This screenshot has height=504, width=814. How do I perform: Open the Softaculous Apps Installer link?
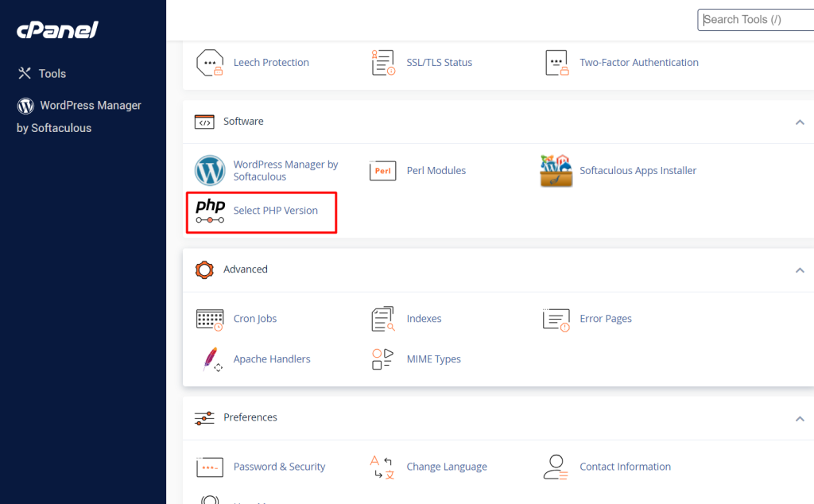(638, 170)
